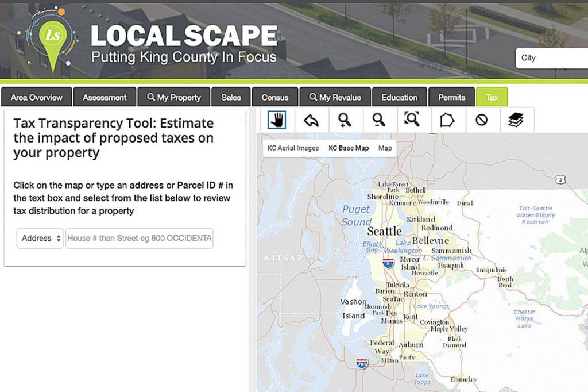
Task: Activate the zoom to full extent tool
Action: [x=413, y=120]
